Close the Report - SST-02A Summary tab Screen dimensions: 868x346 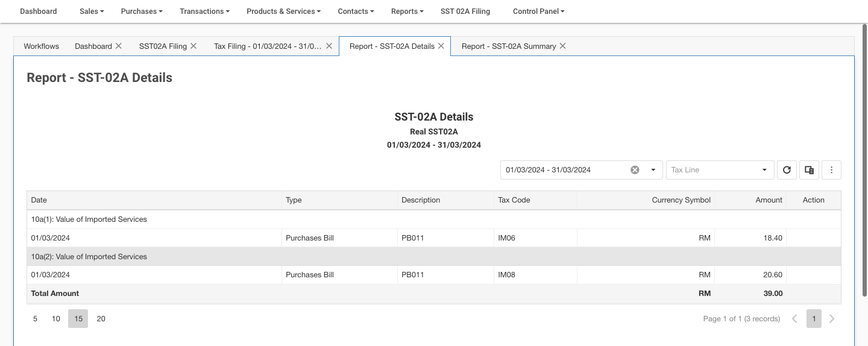pos(562,46)
